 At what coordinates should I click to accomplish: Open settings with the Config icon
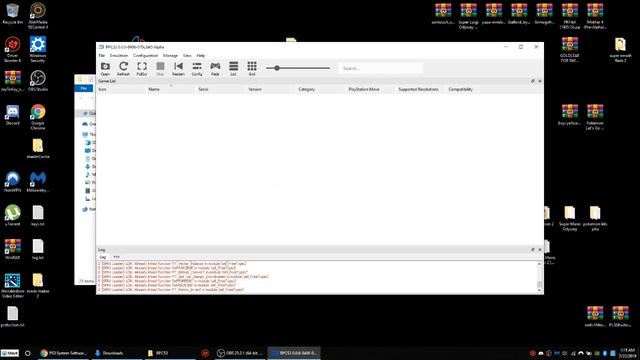pyautogui.click(x=197, y=69)
